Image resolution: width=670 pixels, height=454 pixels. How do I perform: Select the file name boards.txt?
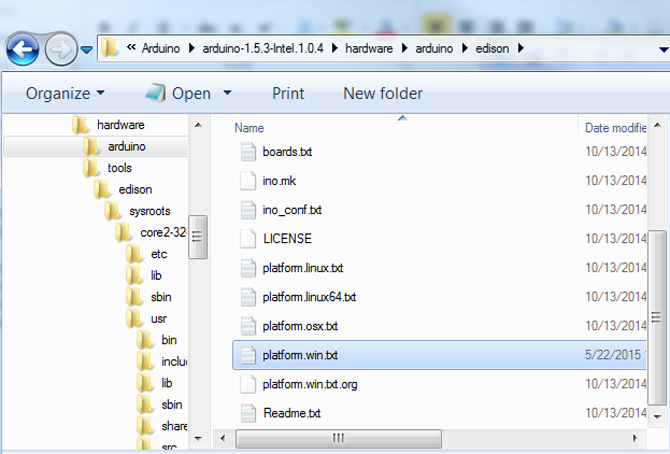pyautogui.click(x=288, y=152)
